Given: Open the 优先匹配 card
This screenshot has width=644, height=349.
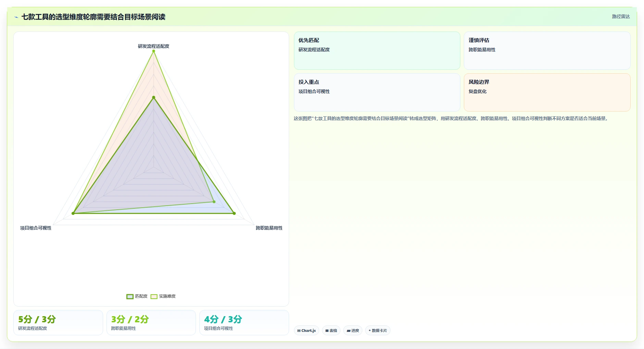Looking at the screenshot, I should [377, 51].
